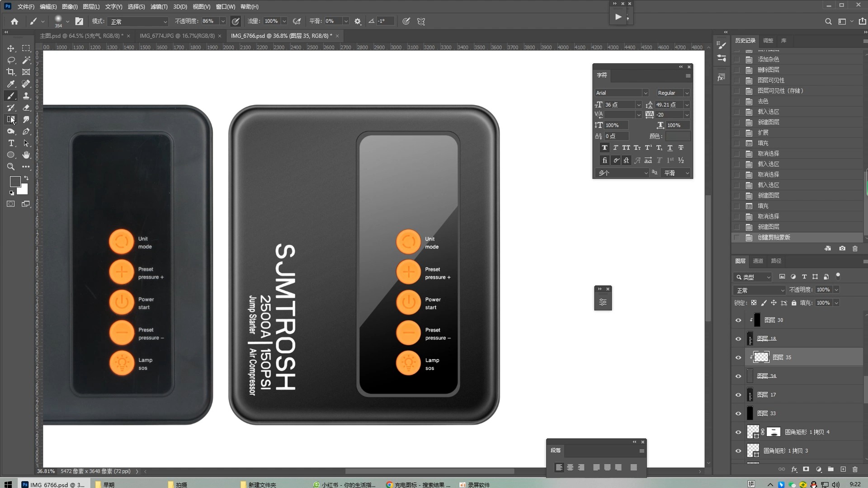Screen dimensions: 868x488
Task: Open the flow dropdown arrow
Action: click(x=284, y=21)
